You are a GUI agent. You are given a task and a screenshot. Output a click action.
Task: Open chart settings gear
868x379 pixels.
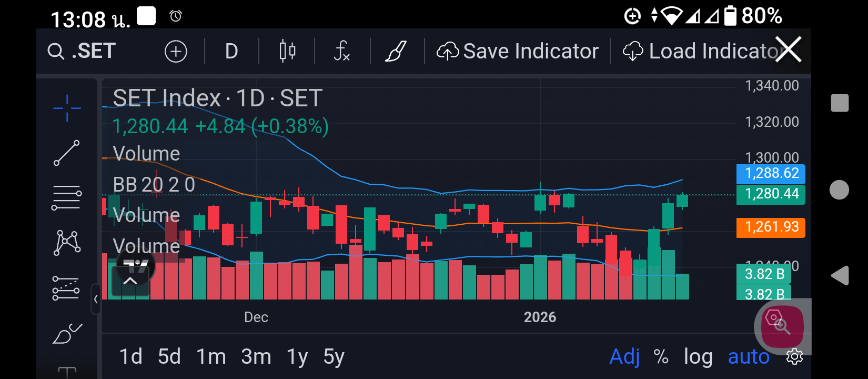point(794,357)
